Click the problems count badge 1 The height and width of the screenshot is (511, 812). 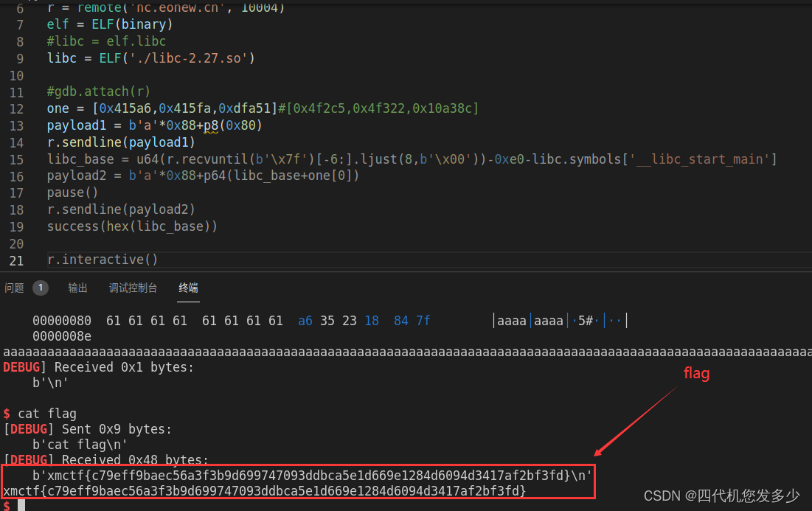[41, 288]
